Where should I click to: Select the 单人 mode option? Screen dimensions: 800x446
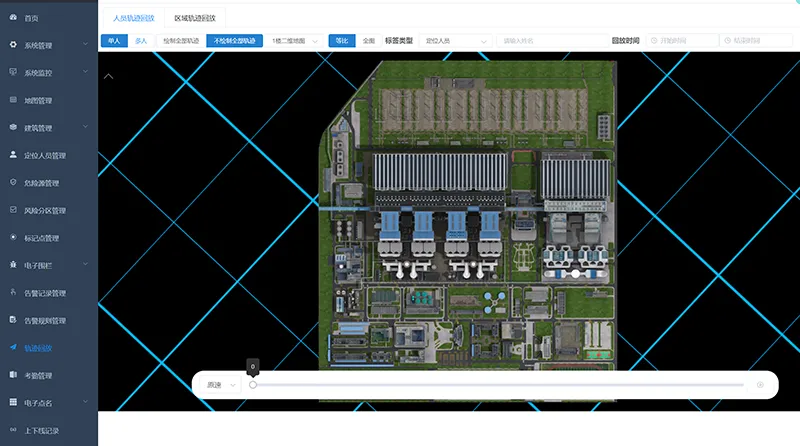point(114,40)
